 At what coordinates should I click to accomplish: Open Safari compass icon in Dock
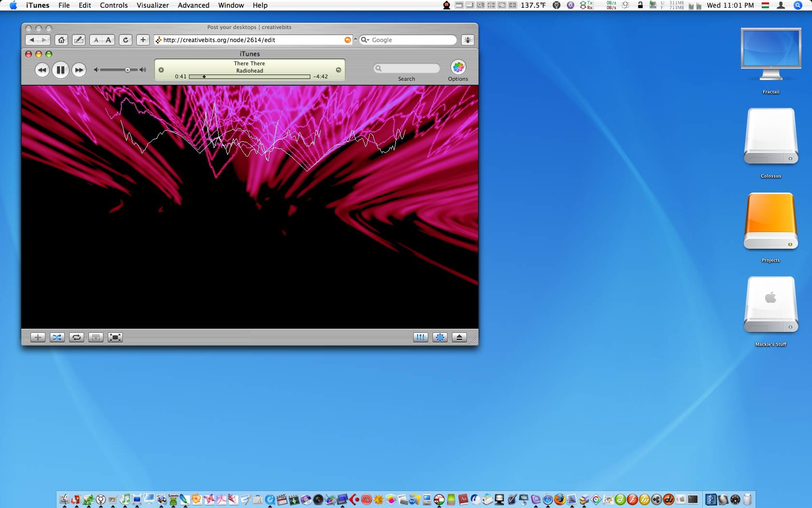point(548,499)
